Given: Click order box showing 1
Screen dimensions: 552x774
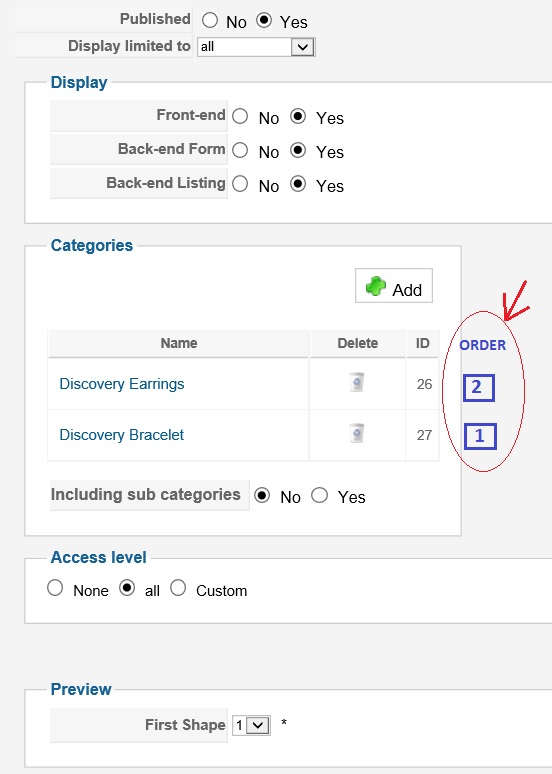Looking at the screenshot, I should (x=480, y=436).
